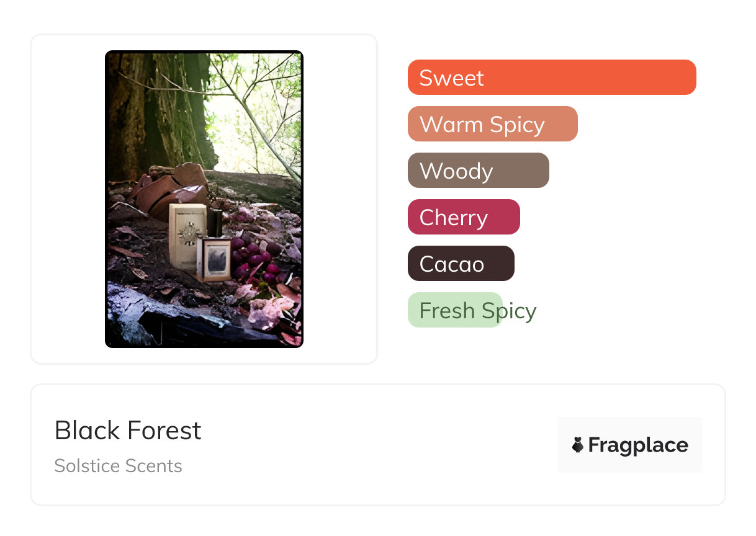This screenshot has height=536, width=756.
Task: Click the dark brown Cacao bar
Action: coord(461,264)
